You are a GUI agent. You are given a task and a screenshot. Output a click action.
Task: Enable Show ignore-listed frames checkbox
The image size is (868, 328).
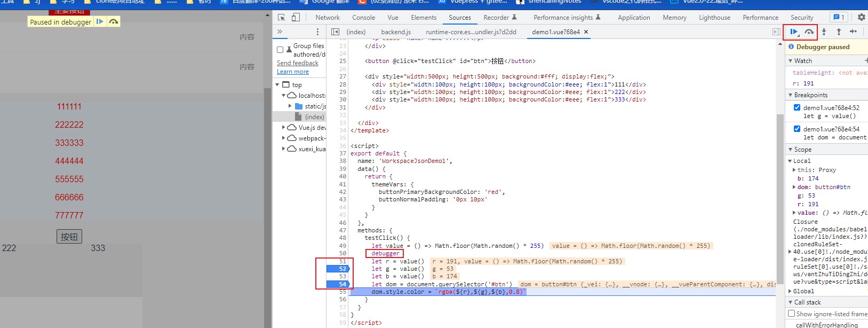(x=792, y=314)
